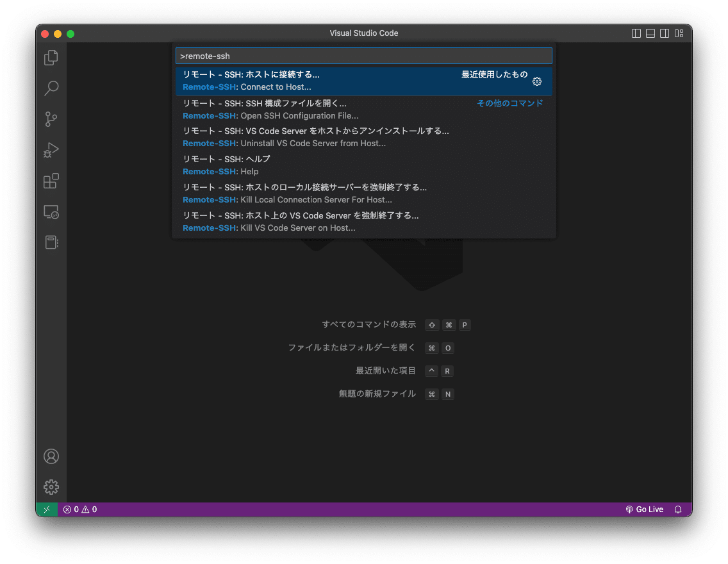Viewport: 728px width, 564px height.
Task: Toggle primary side bar layout icon
Action: coord(636,33)
